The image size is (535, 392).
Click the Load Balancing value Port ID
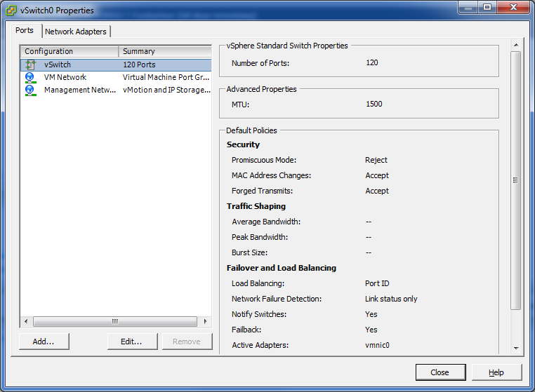[x=377, y=283]
